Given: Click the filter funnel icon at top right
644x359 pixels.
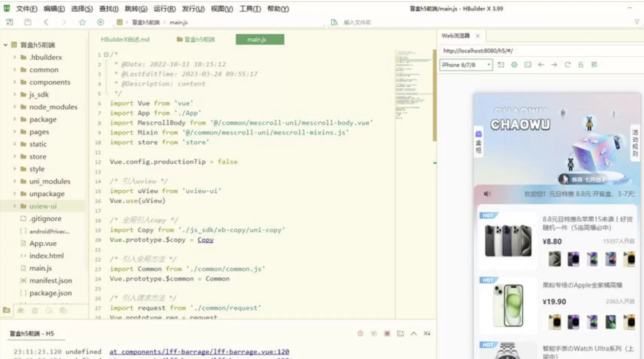Looking at the screenshot, I should click(x=637, y=22).
